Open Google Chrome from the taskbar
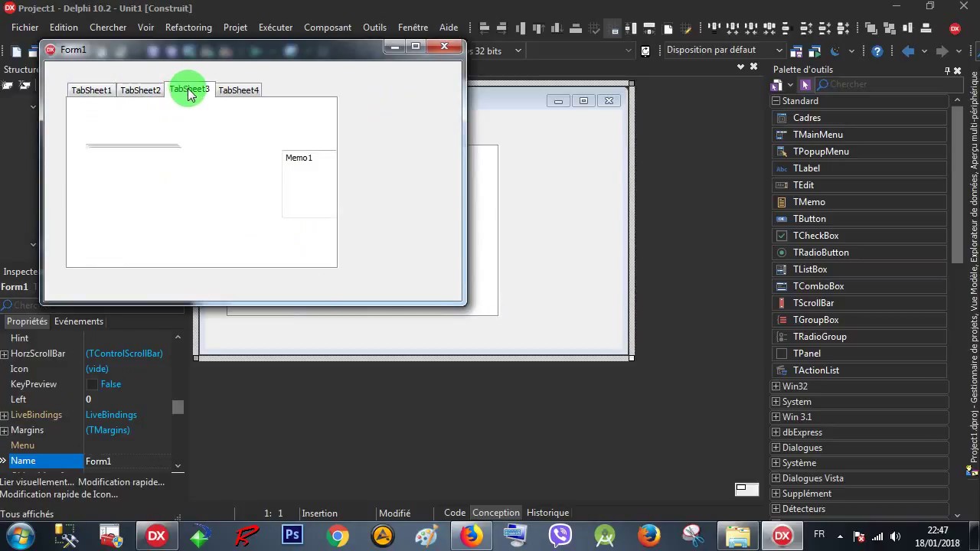Image resolution: width=980 pixels, height=551 pixels. pos(337,535)
